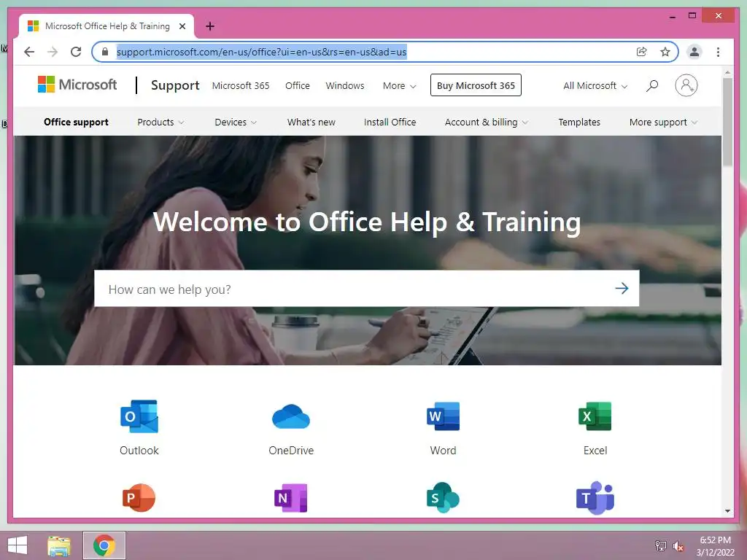Open a new tab with the plus button
Screen dimensions: 747x560
209,26
